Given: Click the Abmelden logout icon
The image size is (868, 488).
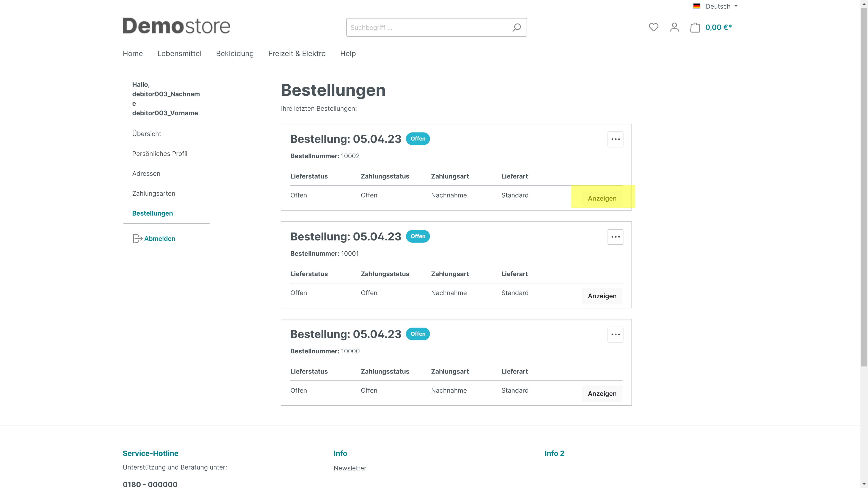Looking at the screenshot, I should 137,238.
